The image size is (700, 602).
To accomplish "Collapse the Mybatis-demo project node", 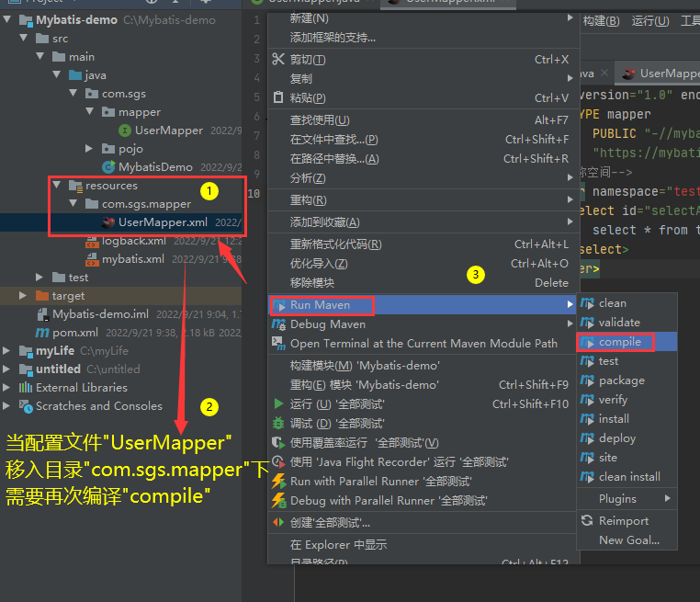I will click(7, 19).
